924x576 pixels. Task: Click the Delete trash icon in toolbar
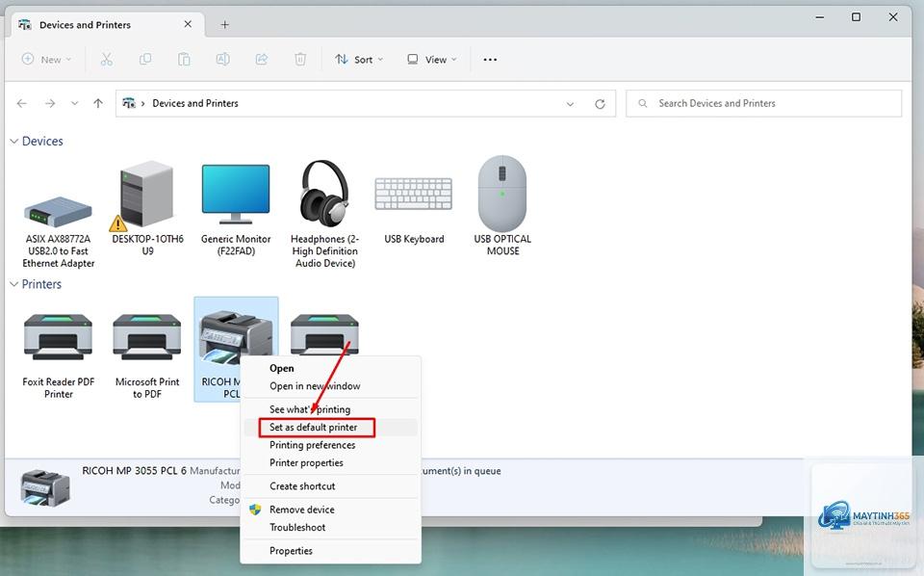[300, 59]
